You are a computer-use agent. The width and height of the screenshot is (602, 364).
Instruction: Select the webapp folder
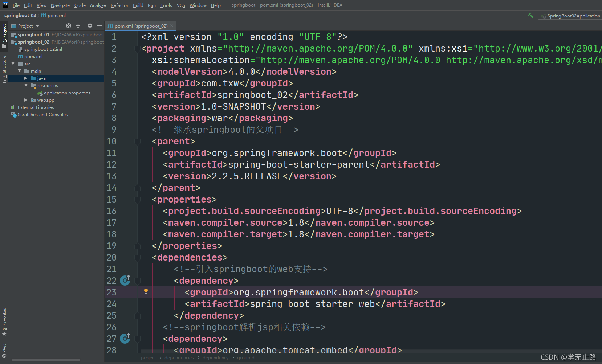[x=45, y=100]
